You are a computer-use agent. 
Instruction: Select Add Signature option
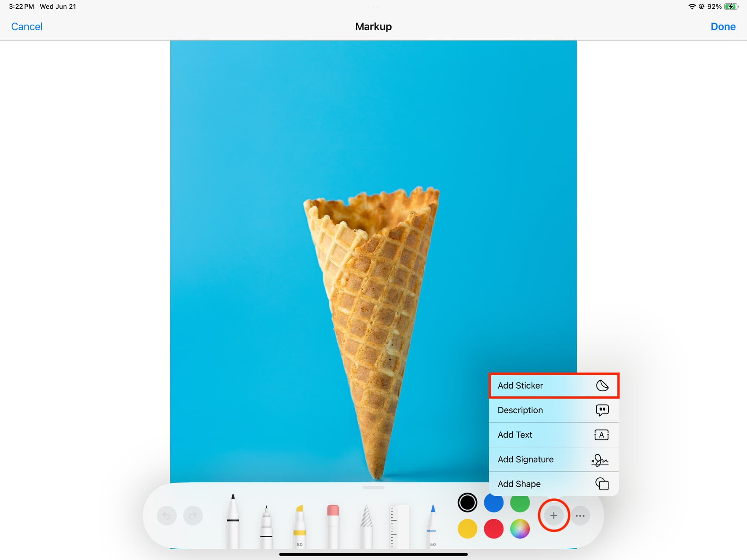(553, 459)
